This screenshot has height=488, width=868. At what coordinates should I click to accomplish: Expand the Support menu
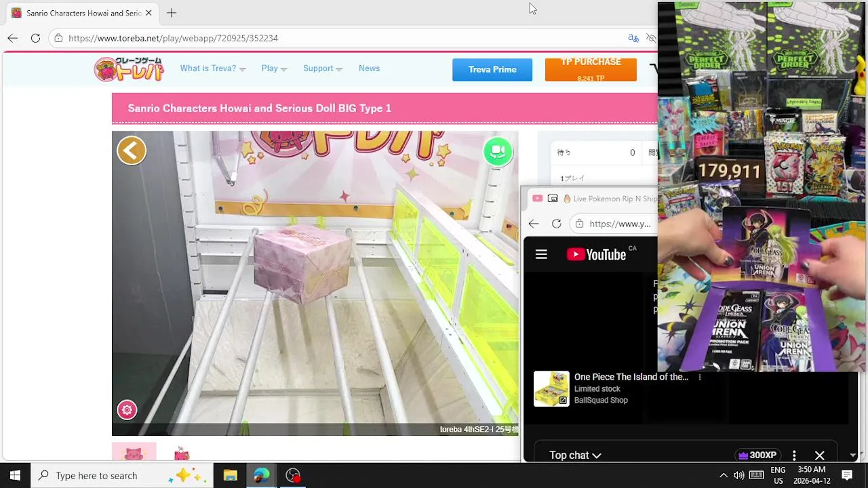pos(323,68)
